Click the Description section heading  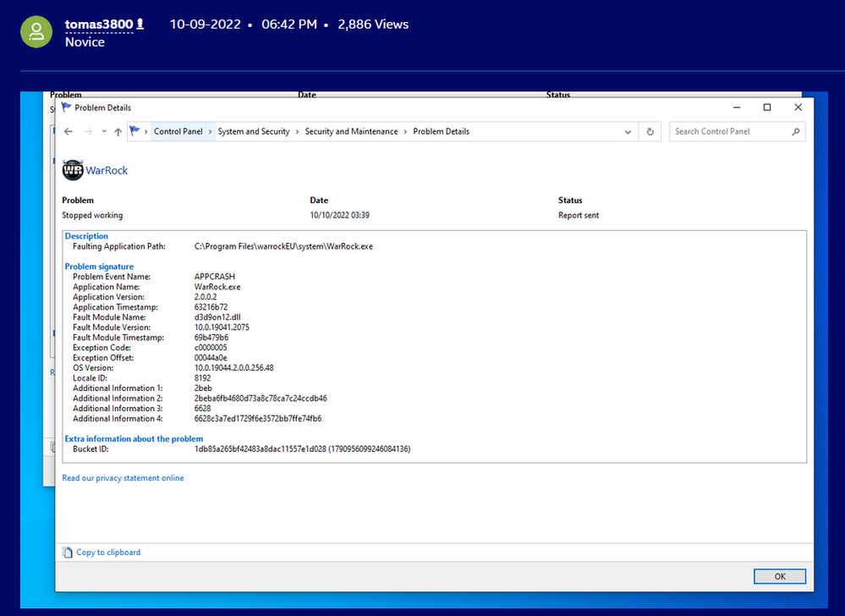pyautogui.click(x=86, y=236)
